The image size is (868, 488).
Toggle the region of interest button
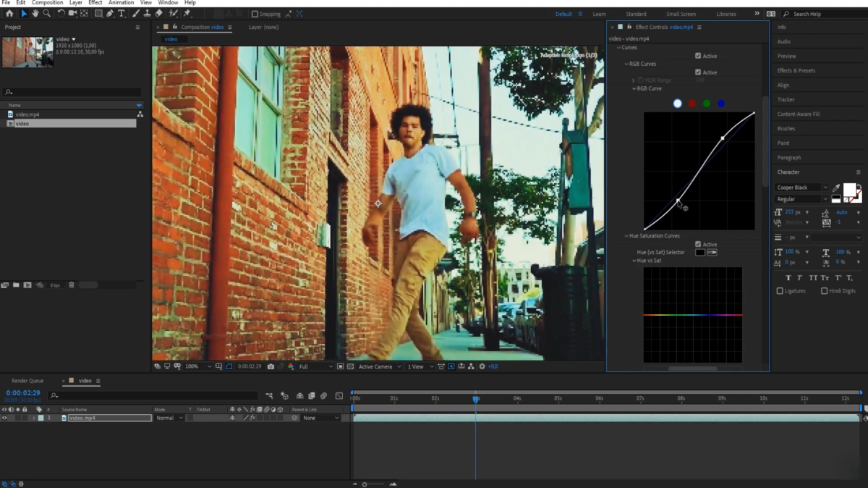tap(341, 366)
